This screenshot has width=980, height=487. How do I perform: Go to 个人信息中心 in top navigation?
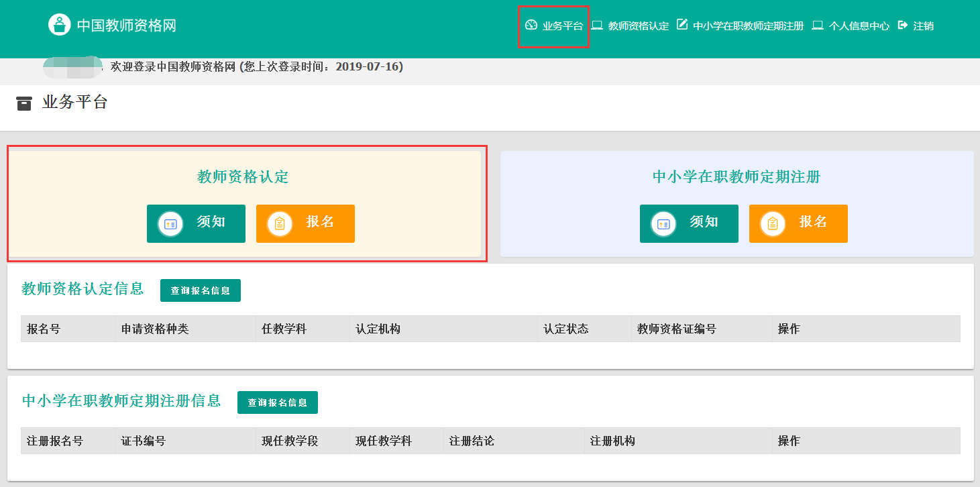(859, 26)
